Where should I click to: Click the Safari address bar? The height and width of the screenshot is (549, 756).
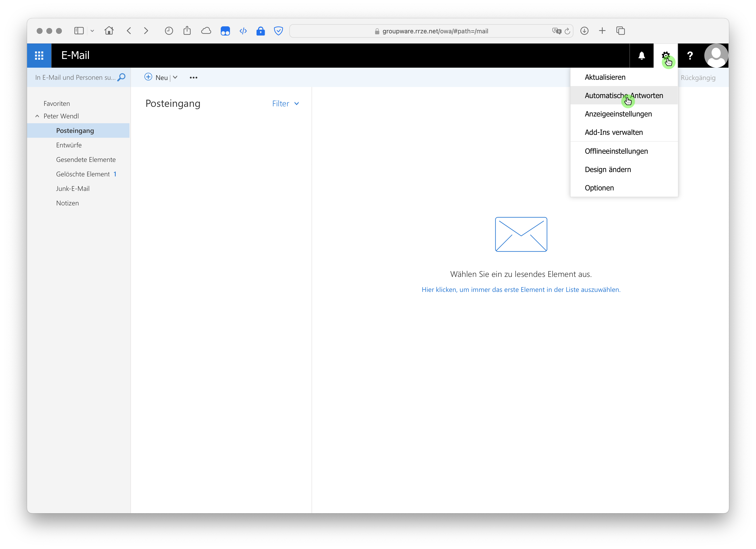click(x=431, y=31)
